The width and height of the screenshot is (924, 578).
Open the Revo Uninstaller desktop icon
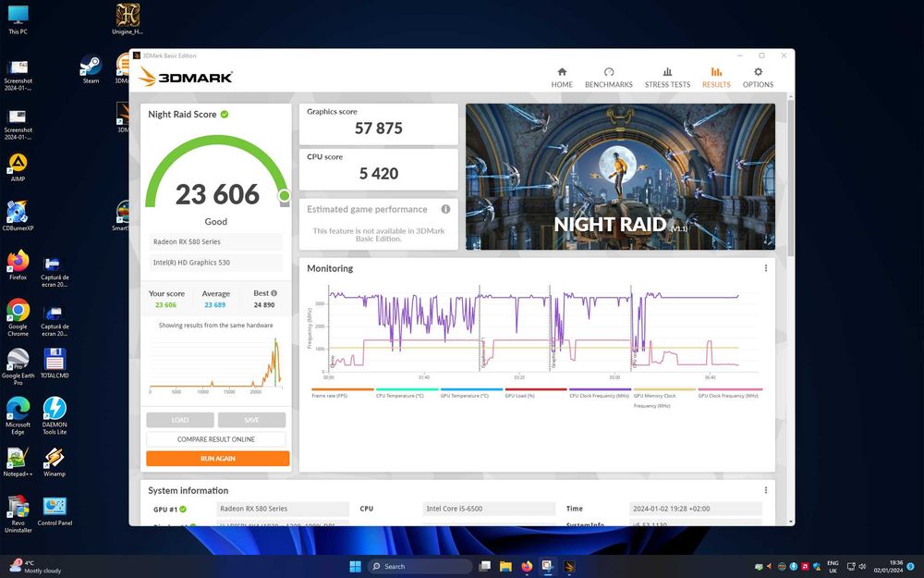(18, 514)
